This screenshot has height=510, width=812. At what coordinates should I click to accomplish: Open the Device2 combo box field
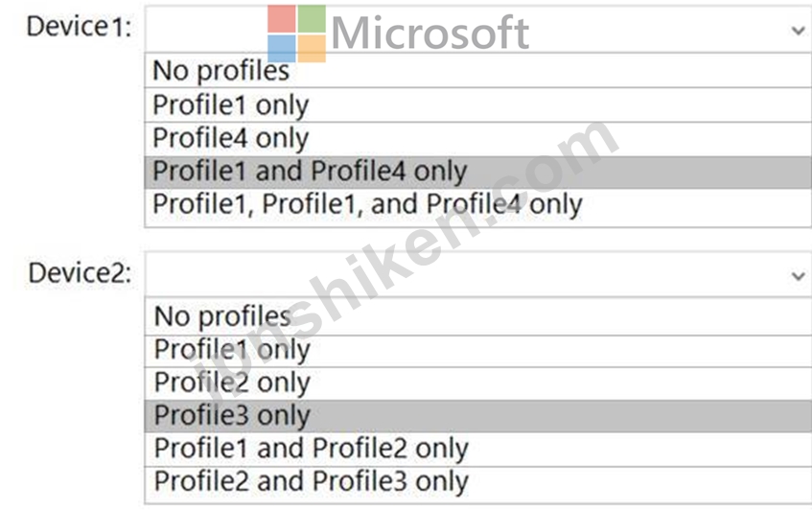[x=478, y=274]
